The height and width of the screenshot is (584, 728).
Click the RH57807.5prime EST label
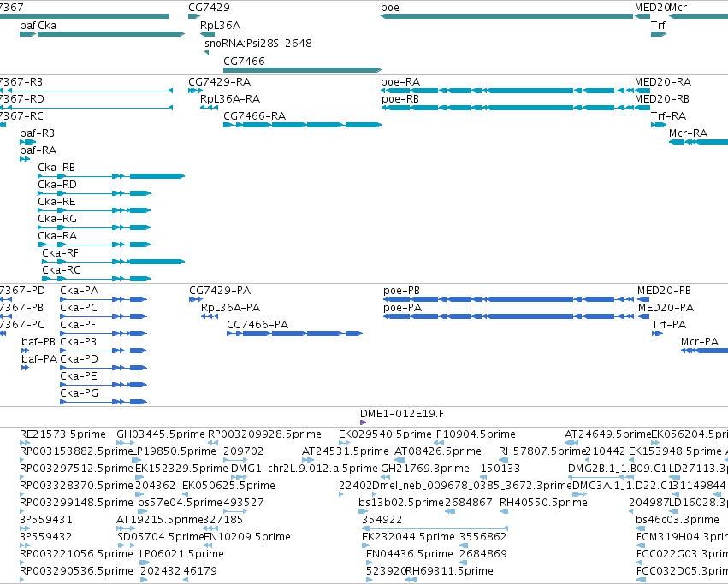click(542, 451)
